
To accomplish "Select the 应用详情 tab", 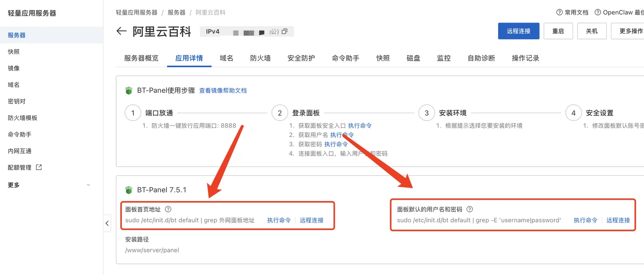I will pyautogui.click(x=189, y=58).
